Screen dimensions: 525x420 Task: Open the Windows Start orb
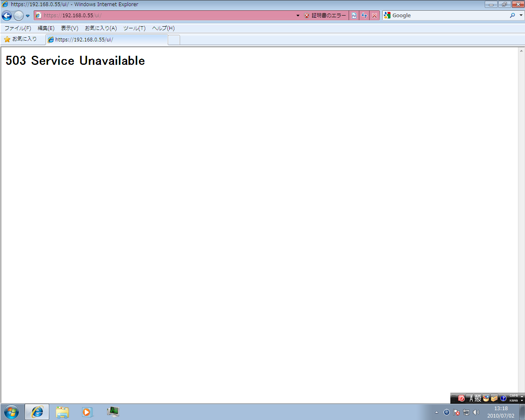click(11, 412)
